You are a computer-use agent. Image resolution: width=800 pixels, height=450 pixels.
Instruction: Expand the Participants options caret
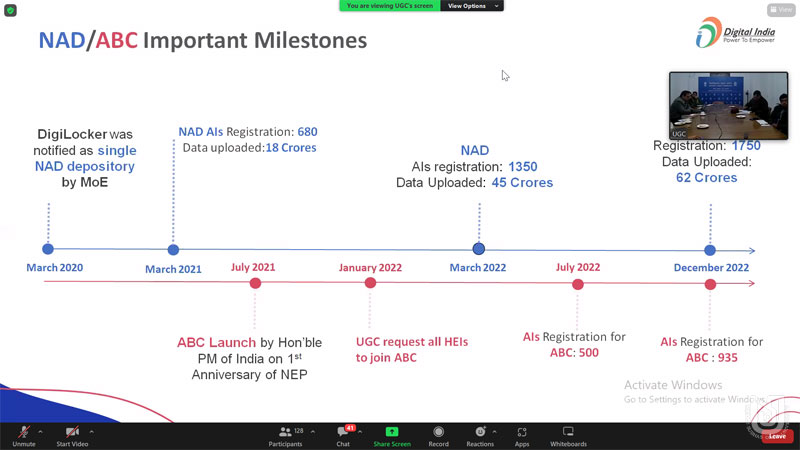pos(313,432)
